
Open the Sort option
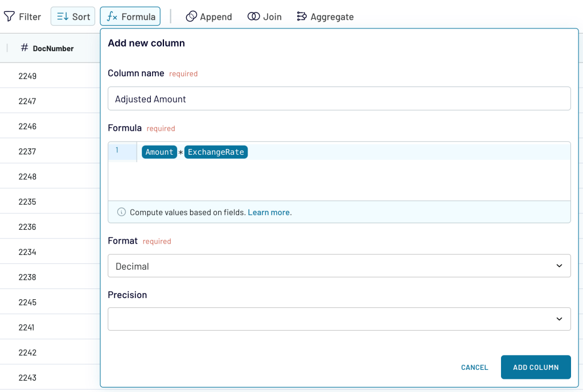coord(73,16)
